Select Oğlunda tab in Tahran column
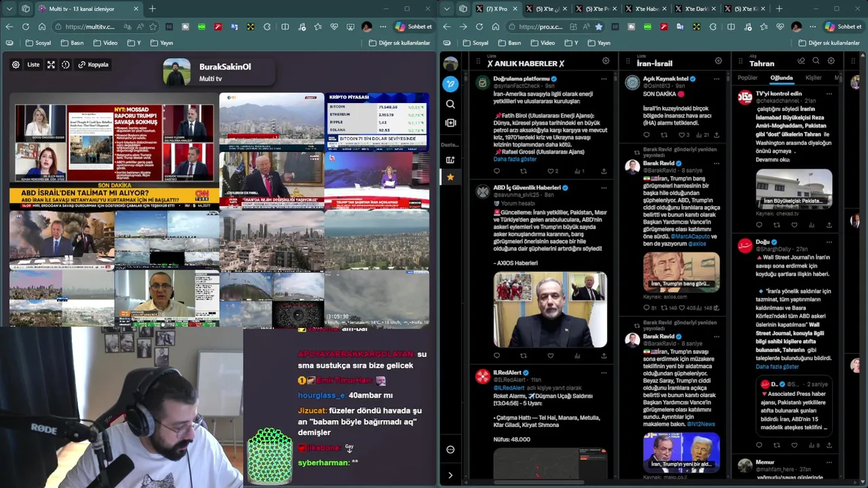The height and width of the screenshot is (488, 868). [x=781, y=78]
